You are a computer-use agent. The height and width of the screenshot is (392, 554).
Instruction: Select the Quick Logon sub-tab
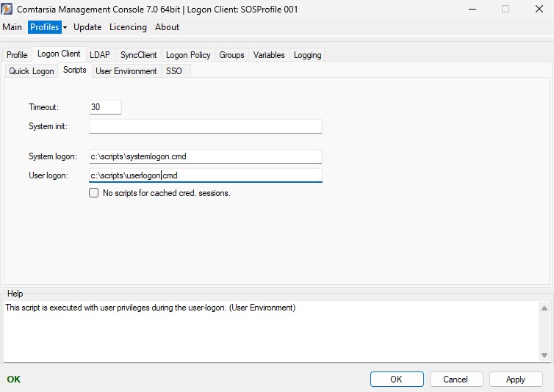pyautogui.click(x=32, y=71)
